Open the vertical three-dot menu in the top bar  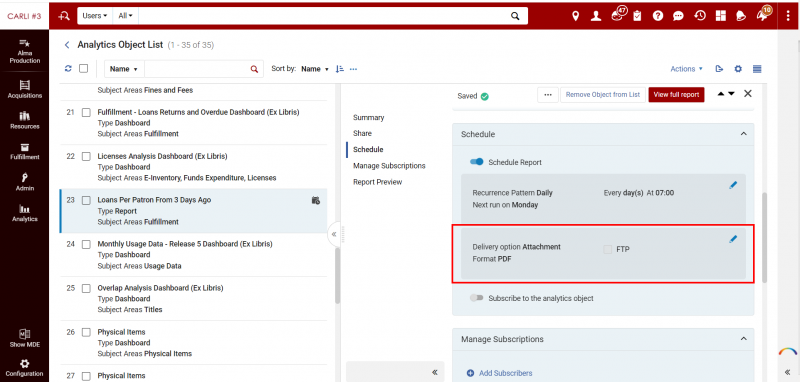788,16
